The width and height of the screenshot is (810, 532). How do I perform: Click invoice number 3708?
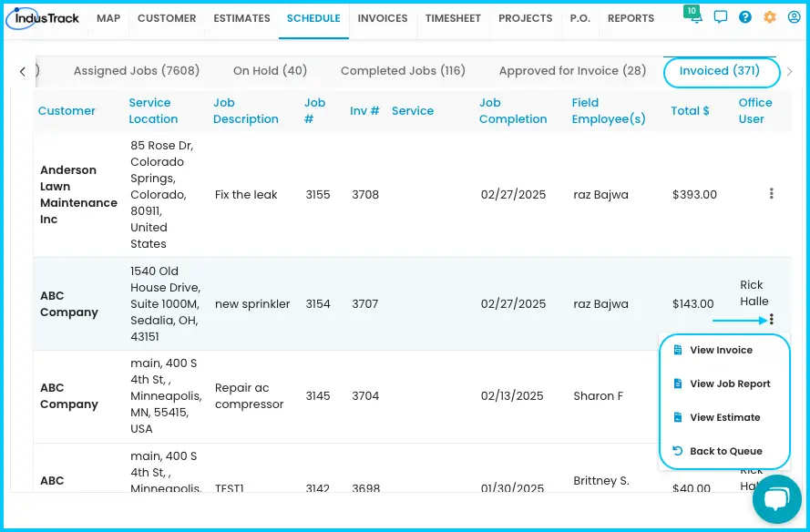point(365,195)
